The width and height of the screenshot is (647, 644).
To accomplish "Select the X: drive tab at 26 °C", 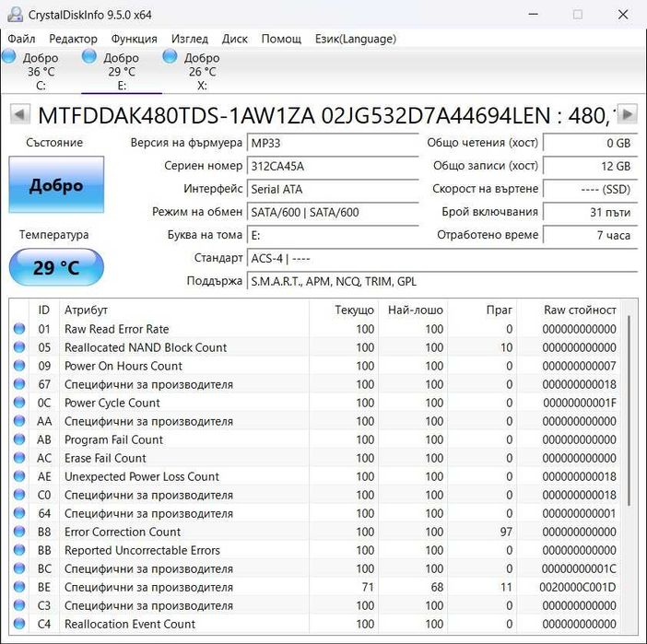I will pos(202,71).
